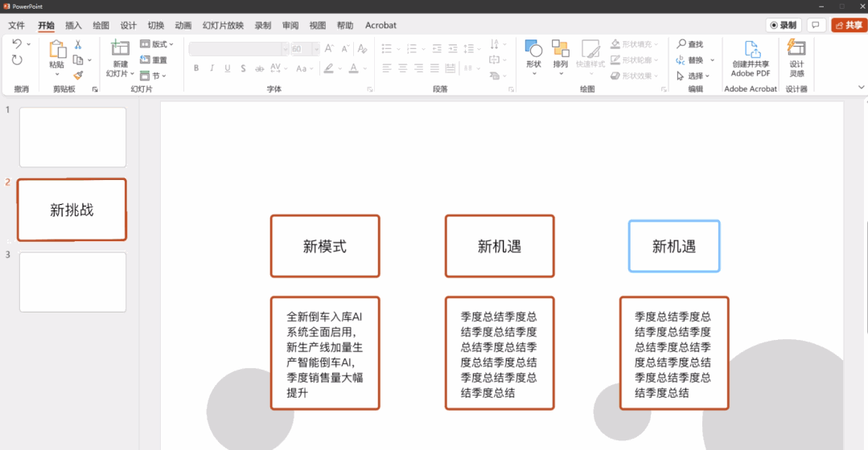Open clipboard group dialog launcher

click(x=95, y=89)
